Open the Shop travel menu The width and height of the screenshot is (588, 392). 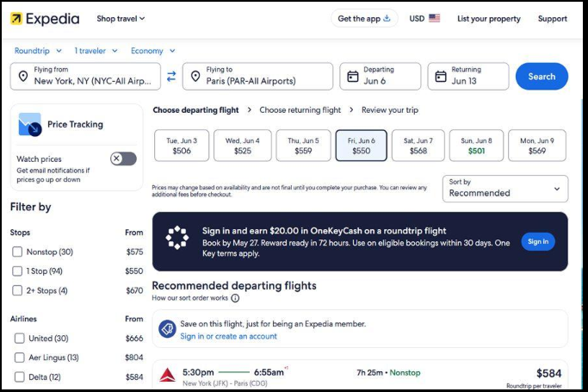pos(121,18)
